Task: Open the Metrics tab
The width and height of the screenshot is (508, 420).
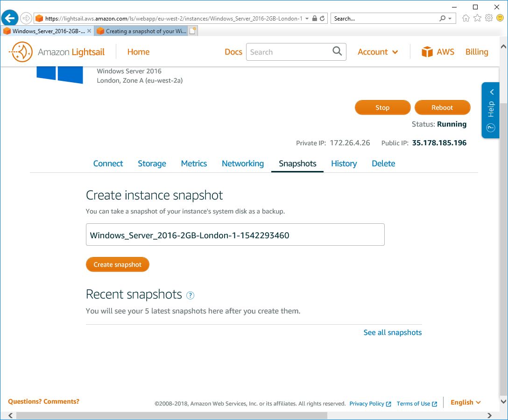Action: click(x=194, y=164)
